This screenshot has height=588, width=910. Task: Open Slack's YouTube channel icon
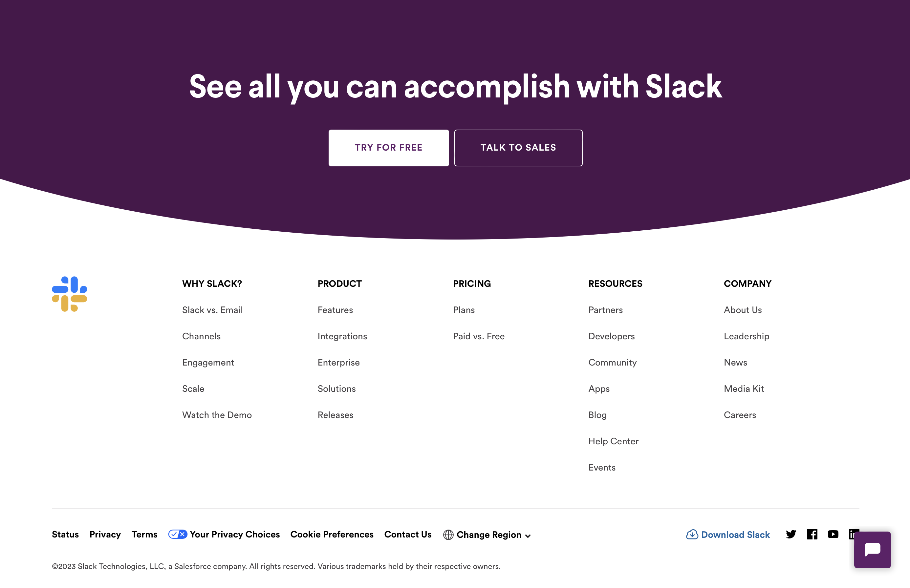(x=833, y=534)
